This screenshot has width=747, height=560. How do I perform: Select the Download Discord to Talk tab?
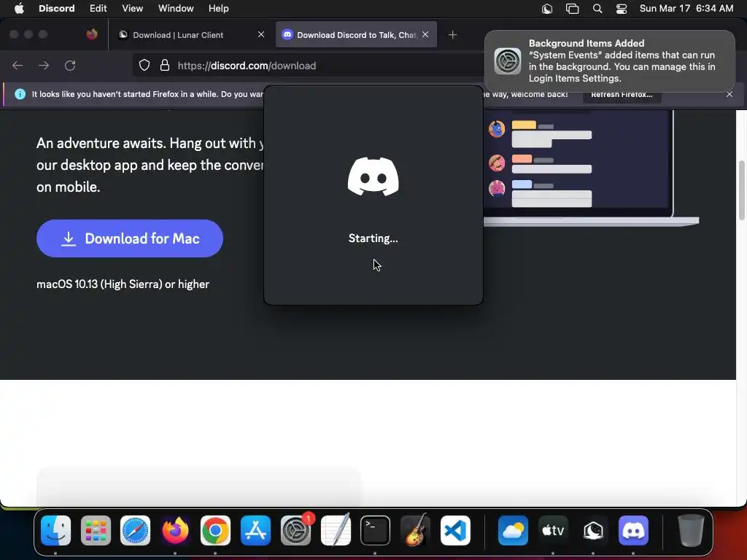pos(356,35)
